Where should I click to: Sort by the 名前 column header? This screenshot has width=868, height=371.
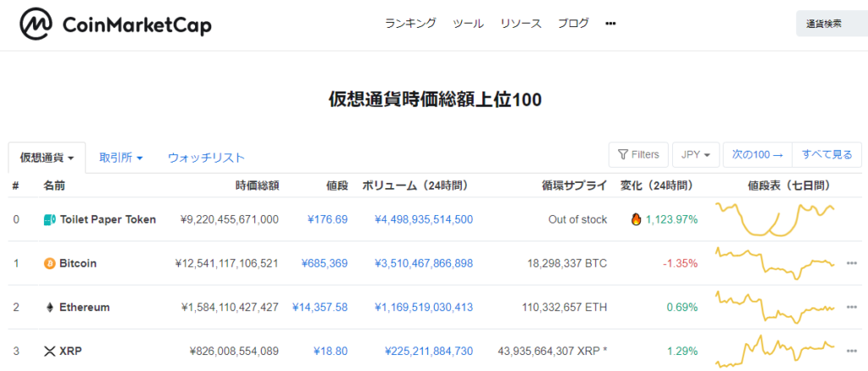(x=54, y=185)
